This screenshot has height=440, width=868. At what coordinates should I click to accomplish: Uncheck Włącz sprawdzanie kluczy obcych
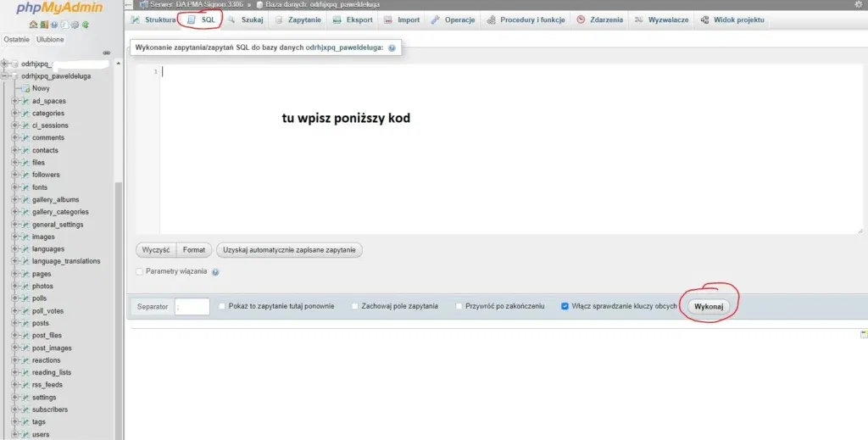click(x=565, y=306)
